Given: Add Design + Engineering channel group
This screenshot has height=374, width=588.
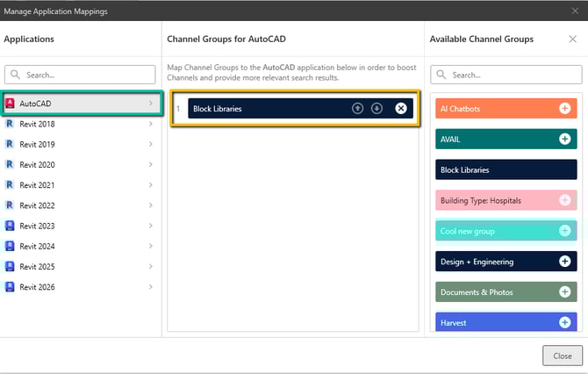Looking at the screenshot, I should pyautogui.click(x=564, y=262).
